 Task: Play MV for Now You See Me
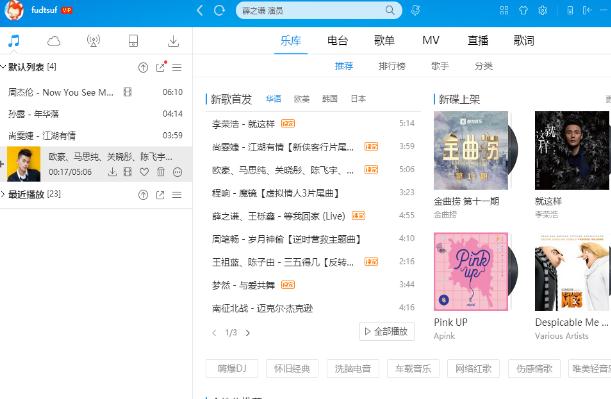(127, 92)
